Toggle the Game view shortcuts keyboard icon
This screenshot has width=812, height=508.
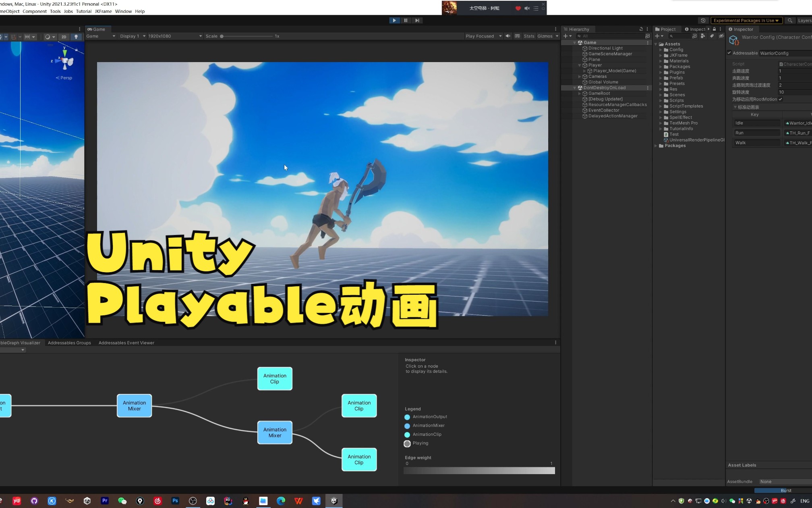(517, 36)
